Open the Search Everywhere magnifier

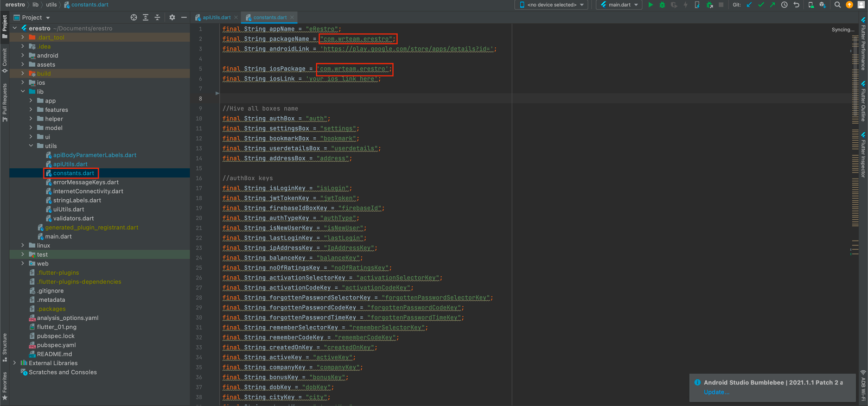coord(838,5)
